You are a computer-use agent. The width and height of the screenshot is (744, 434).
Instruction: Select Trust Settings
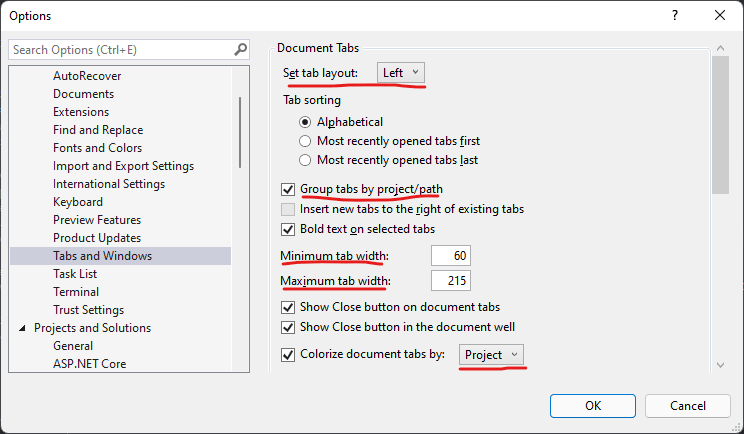(x=88, y=310)
